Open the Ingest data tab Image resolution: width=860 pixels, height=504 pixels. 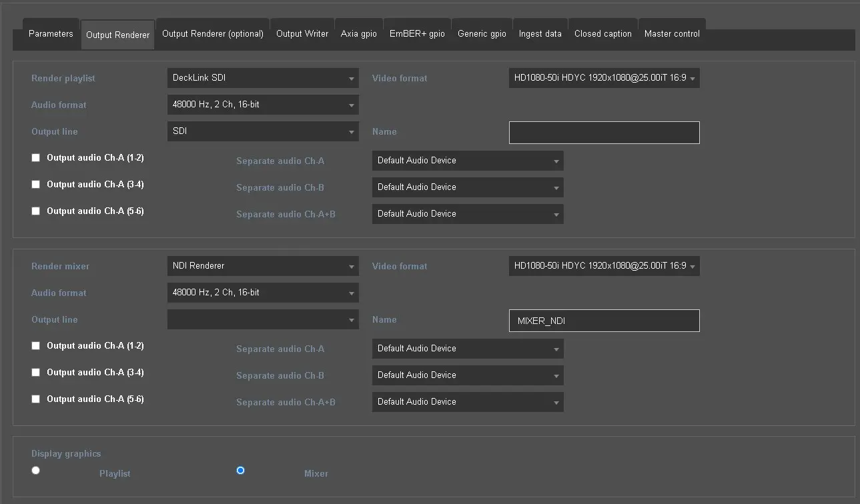click(x=540, y=34)
